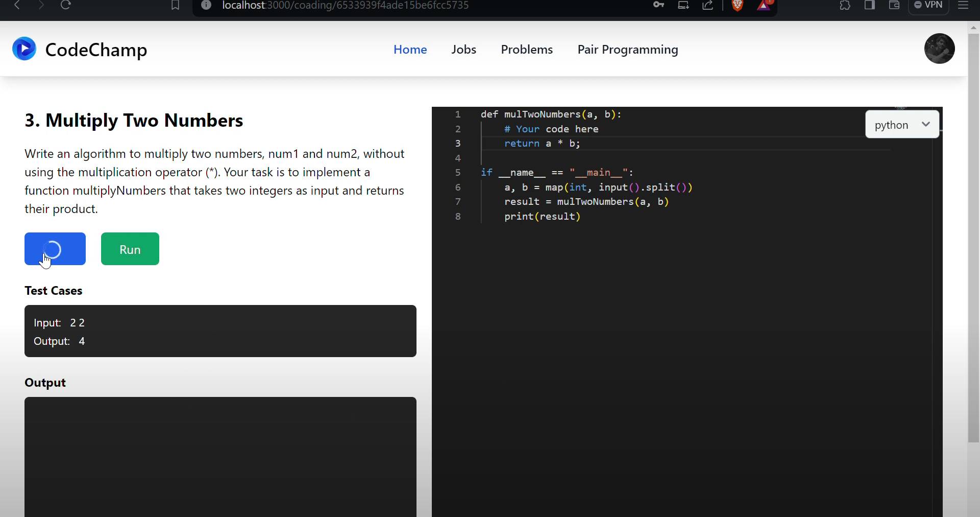Click line number 4 in the gutter
This screenshot has height=517, width=980.
coord(458,158)
